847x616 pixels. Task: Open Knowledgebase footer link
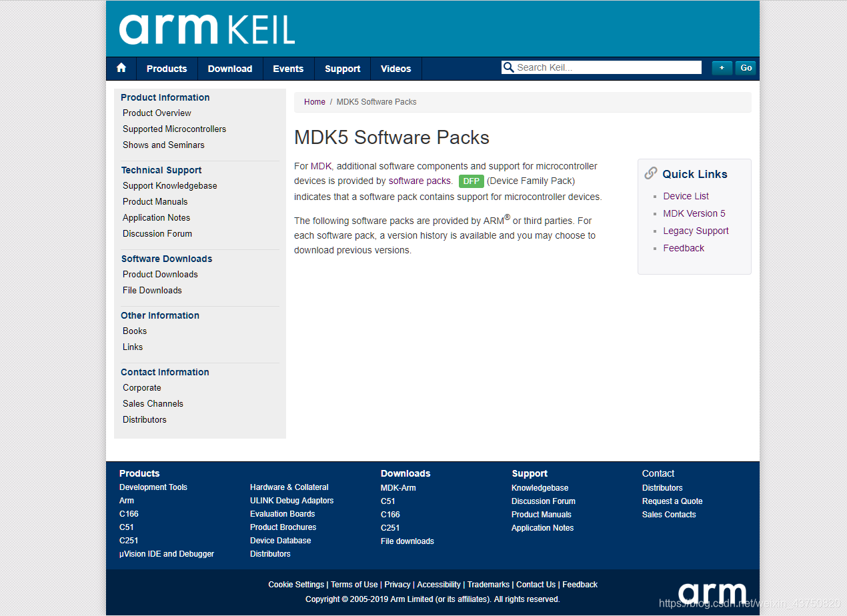tap(540, 488)
